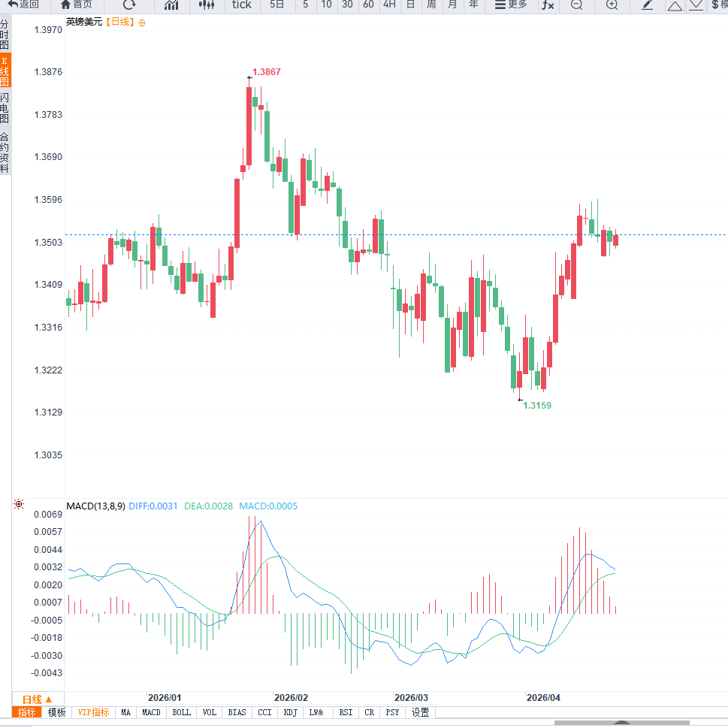Activate the pencil drawing tool
The height and width of the screenshot is (728, 728).
(x=647, y=5)
